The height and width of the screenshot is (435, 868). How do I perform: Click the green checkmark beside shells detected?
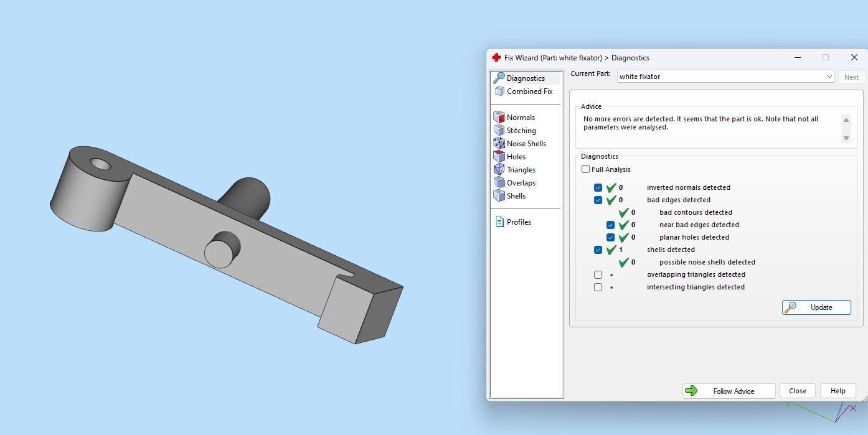pyautogui.click(x=611, y=250)
